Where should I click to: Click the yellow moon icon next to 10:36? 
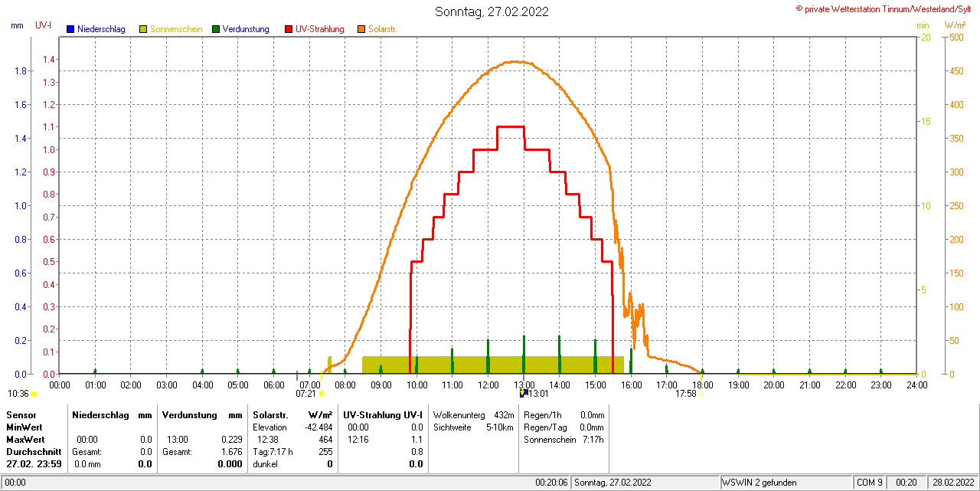34,394
